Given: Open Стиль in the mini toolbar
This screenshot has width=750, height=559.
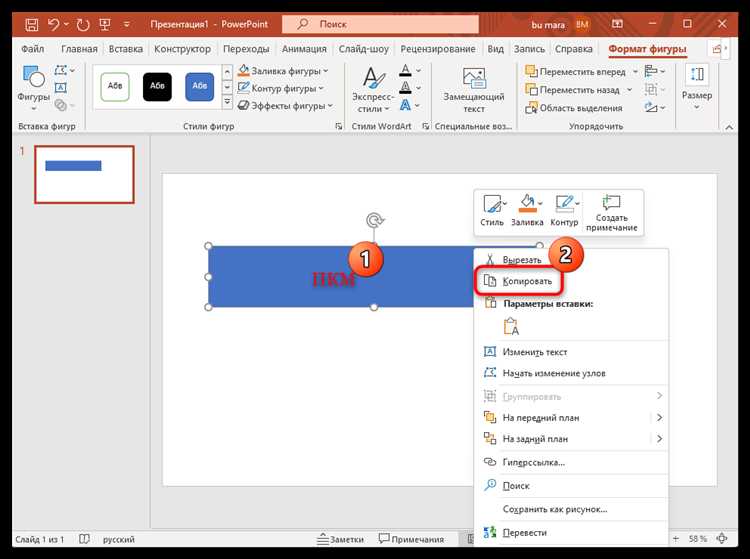Looking at the screenshot, I should coord(492,210).
